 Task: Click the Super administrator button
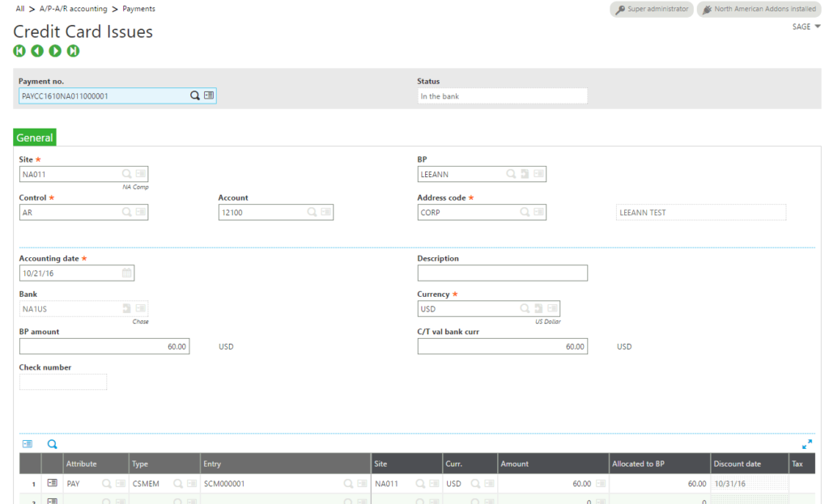[x=652, y=10]
